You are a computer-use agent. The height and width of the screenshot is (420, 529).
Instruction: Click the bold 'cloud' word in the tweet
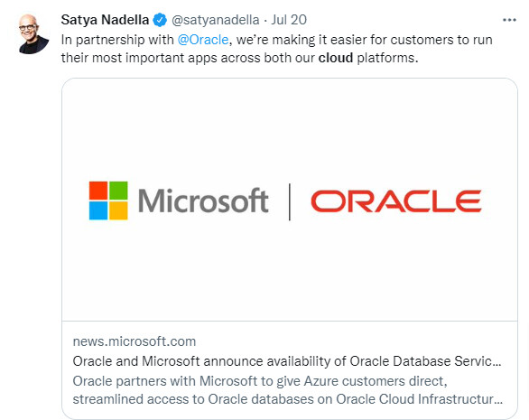coord(336,58)
